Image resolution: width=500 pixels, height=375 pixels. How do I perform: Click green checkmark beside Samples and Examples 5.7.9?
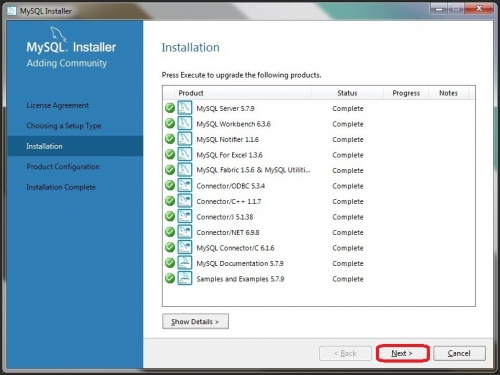pyautogui.click(x=170, y=278)
